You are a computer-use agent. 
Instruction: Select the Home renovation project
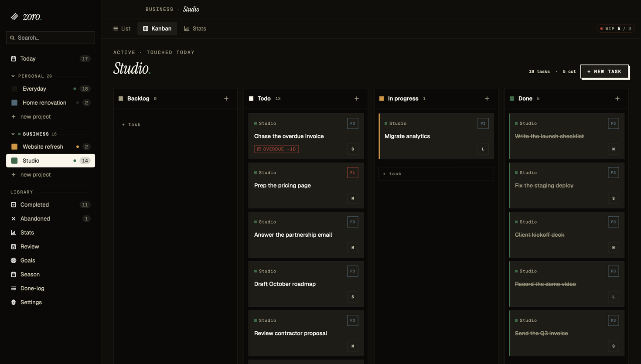[51, 102]
